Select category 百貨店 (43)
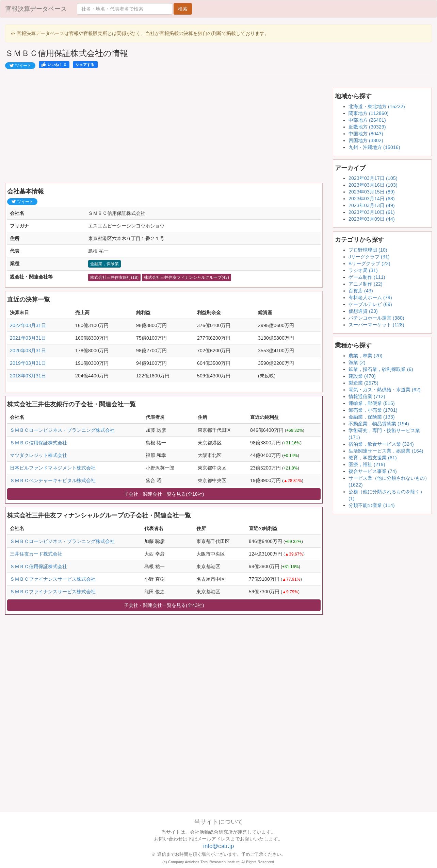The image size is (437, 868). click(360, 291)
